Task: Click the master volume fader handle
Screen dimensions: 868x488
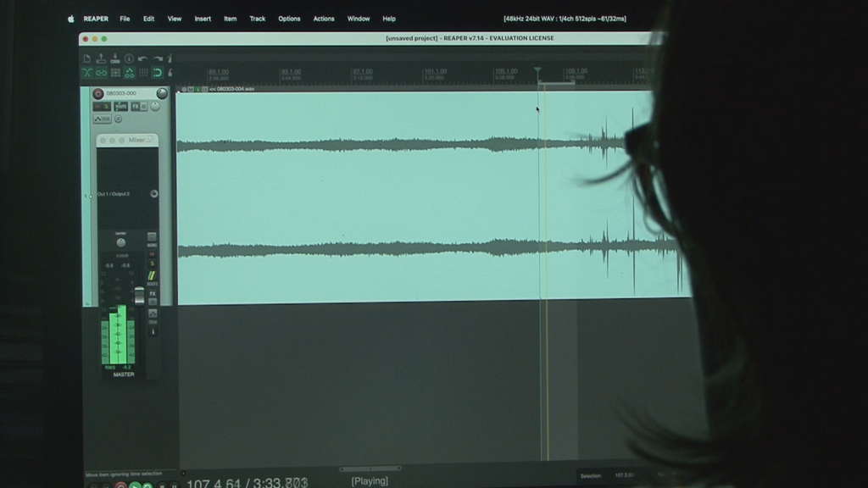Action: (x=140, y=293)
